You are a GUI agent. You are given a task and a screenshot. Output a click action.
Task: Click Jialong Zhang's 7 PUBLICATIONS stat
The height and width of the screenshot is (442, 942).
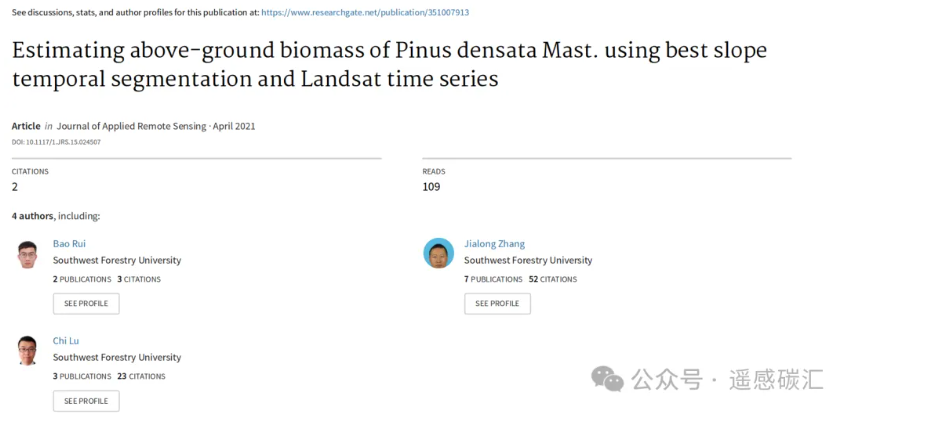pos(493,279)
